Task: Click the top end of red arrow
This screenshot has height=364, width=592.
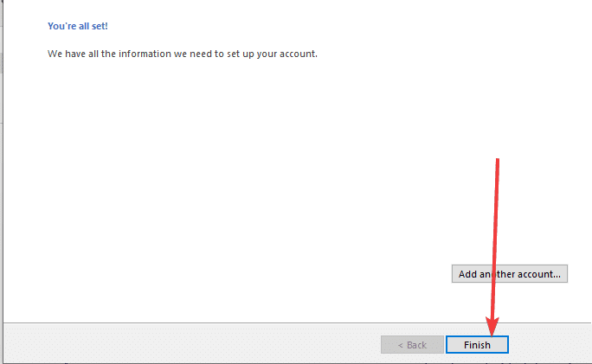Action: click(x=499, y=161)
